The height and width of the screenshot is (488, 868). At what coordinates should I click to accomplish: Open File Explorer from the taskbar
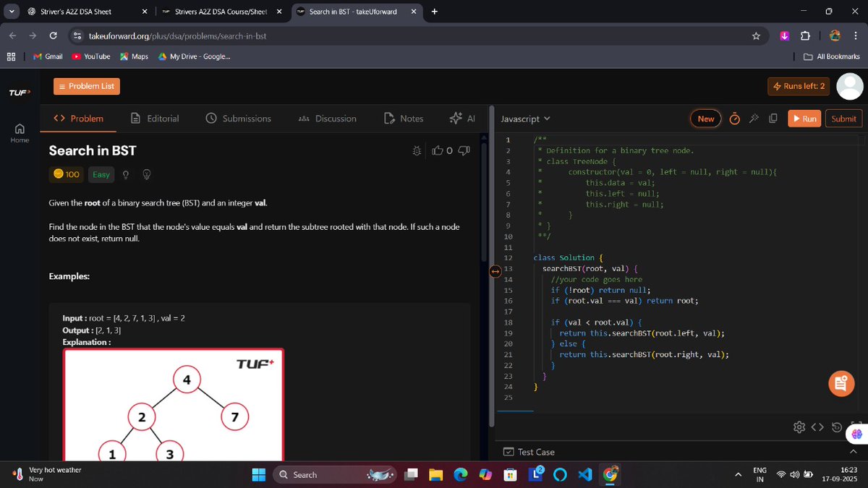point(435,474)
